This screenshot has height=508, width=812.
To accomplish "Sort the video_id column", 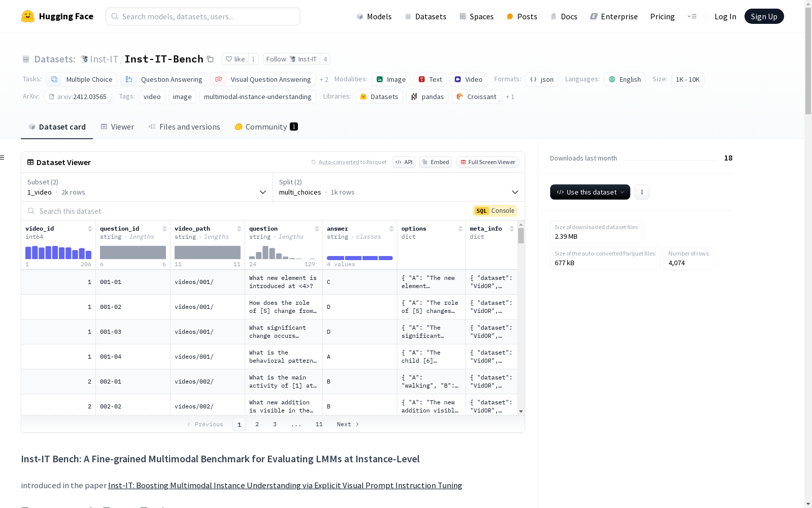I will point(90,229).
